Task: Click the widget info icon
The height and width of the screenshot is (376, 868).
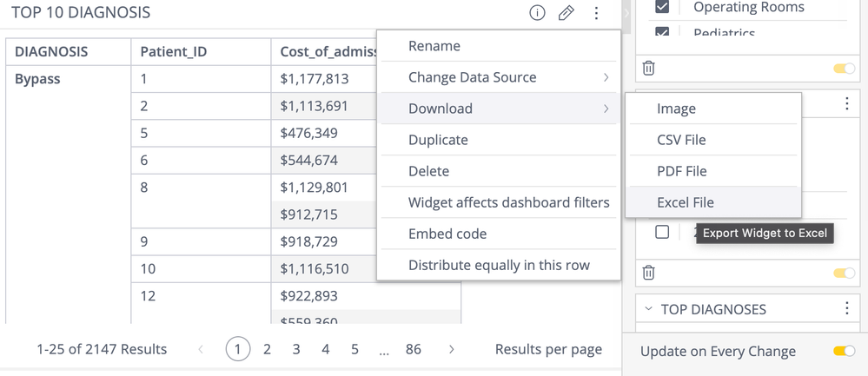Action: 537,13
